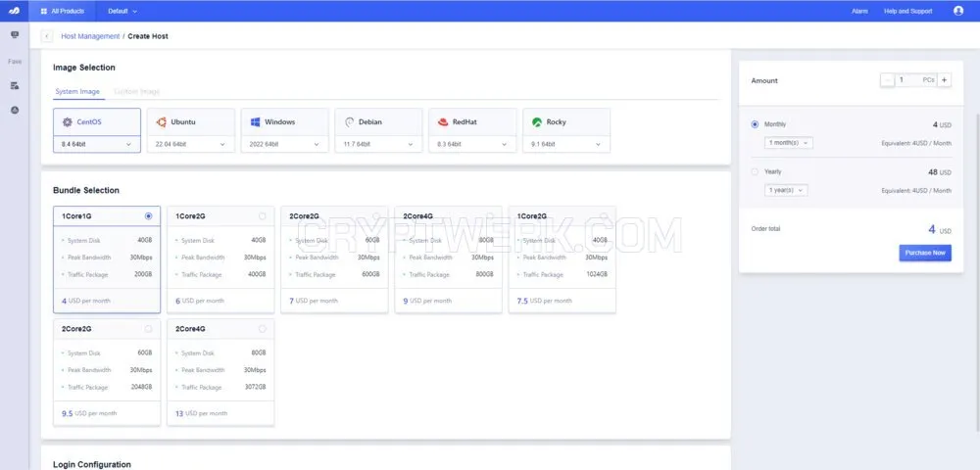Choose the Windows image card

tap(284, 130)
